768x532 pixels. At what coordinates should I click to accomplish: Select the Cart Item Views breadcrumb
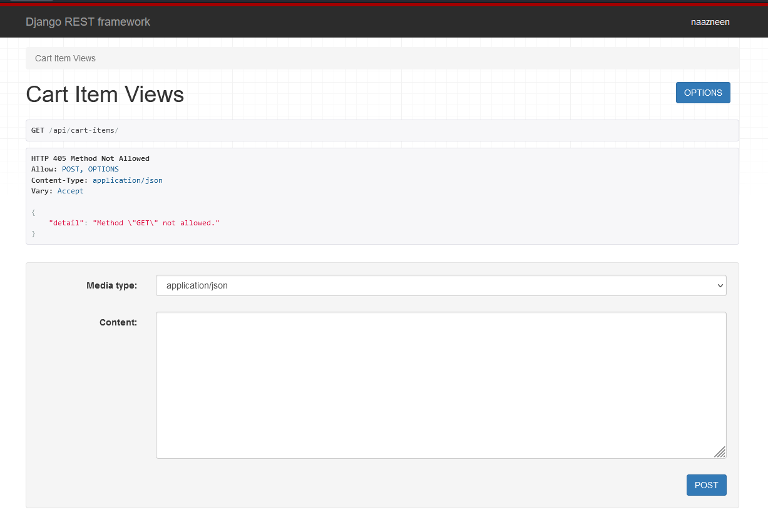(65, 58)
